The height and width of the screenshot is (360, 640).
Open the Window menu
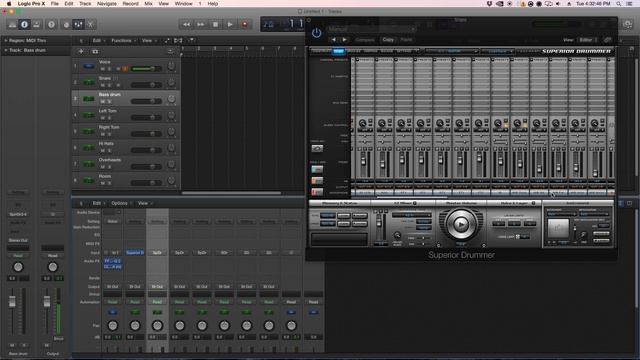click(x=183, y=4)
